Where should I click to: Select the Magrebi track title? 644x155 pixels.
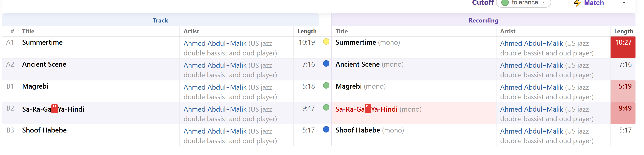pyautogui.click(x=35, y=86)
